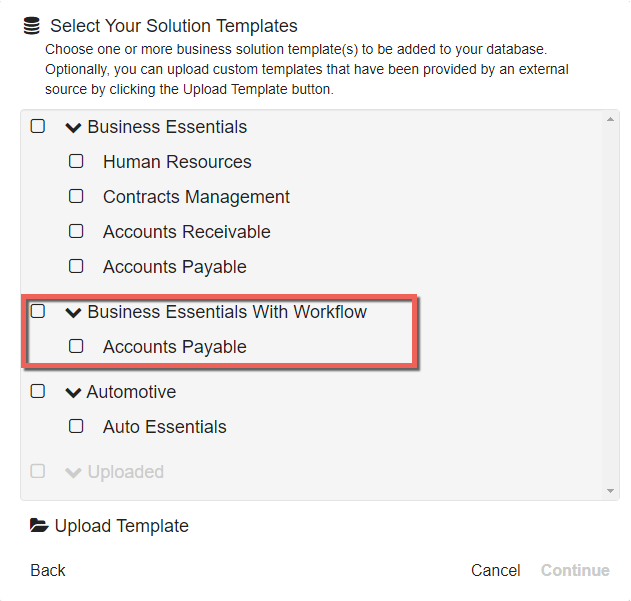Collapse Business Essentials With Workflow chevron

pyautogui.click(x=73, y=313)
